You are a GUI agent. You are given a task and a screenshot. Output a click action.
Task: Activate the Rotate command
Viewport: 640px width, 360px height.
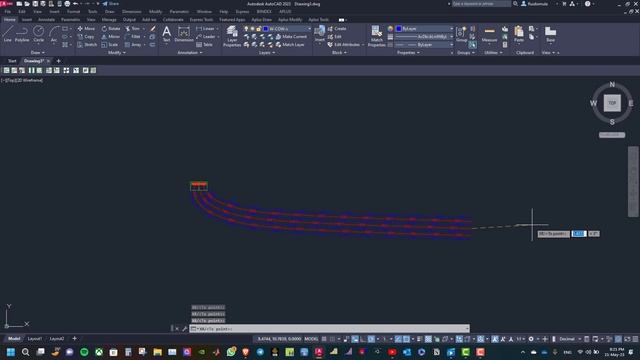(111, 29)
